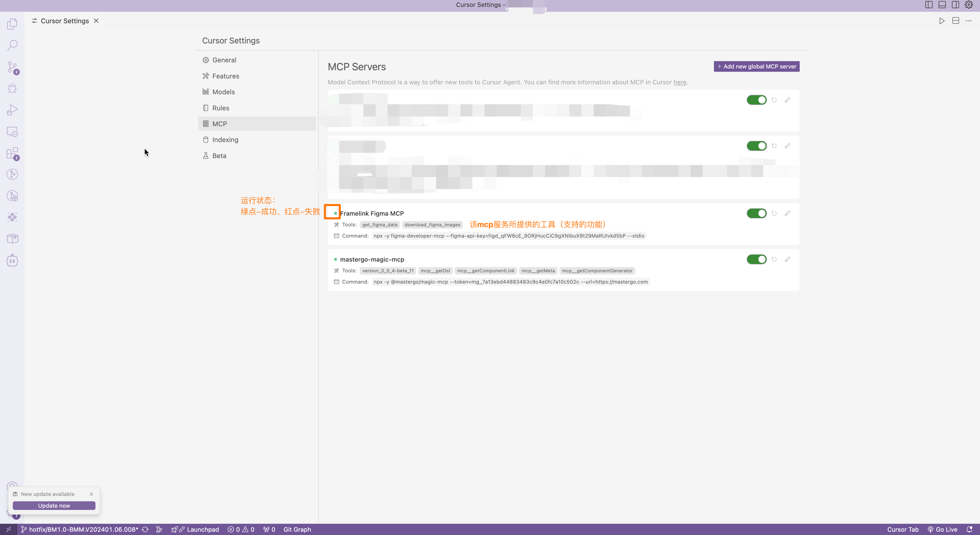Viewport: 980px width, 535px height.
Task: Open the Search magnifier in activity bar
Action: (12, 45)
